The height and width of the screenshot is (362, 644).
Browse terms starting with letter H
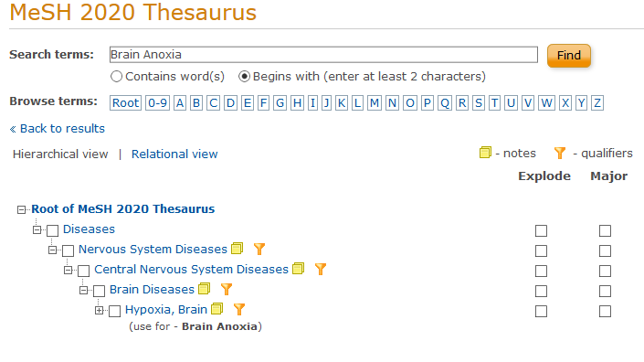tap(297, 102)
